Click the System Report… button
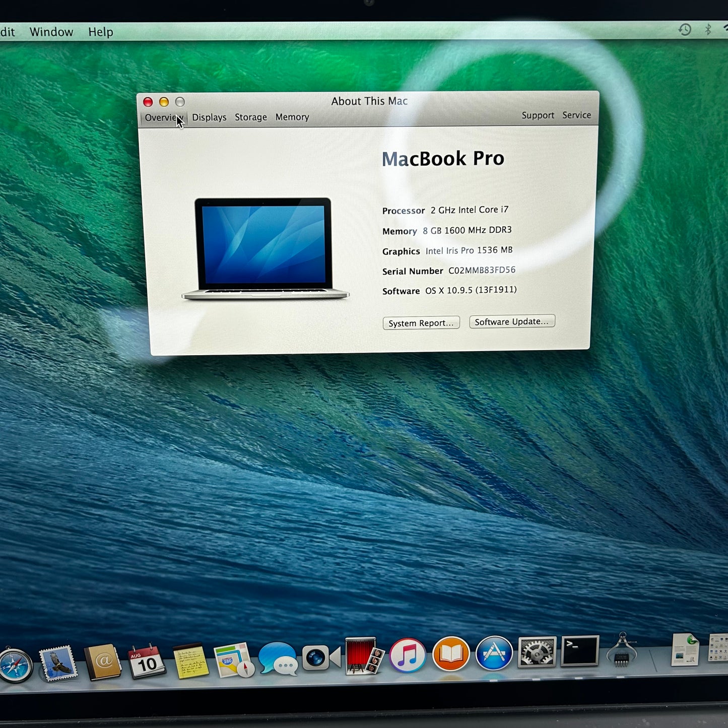This screenshot has width=728, height=728. point(421,323)
